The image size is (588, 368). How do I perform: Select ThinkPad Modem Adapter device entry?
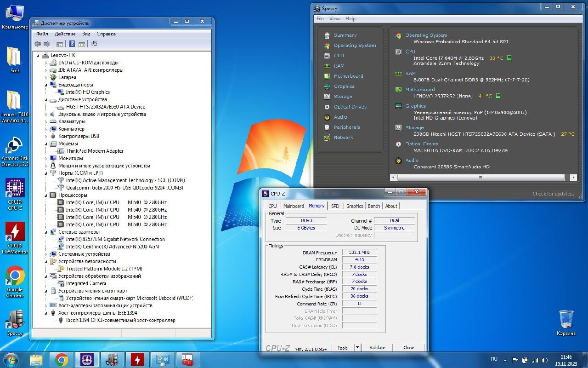(x=95, y=151)
